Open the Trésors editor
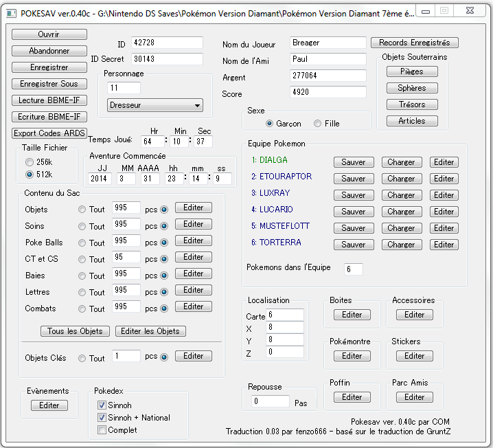The height and width of the screenshot is (448, 493). 412,104
